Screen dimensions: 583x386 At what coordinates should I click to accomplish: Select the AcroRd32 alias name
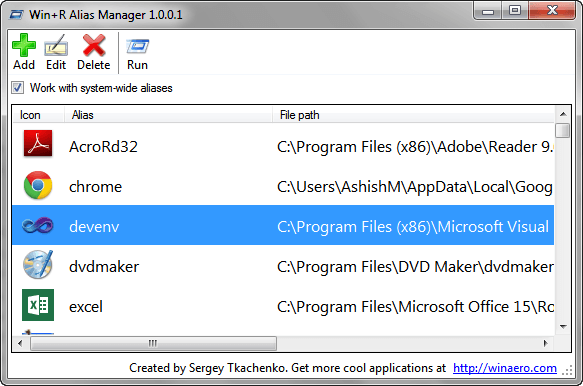(103, 147)
